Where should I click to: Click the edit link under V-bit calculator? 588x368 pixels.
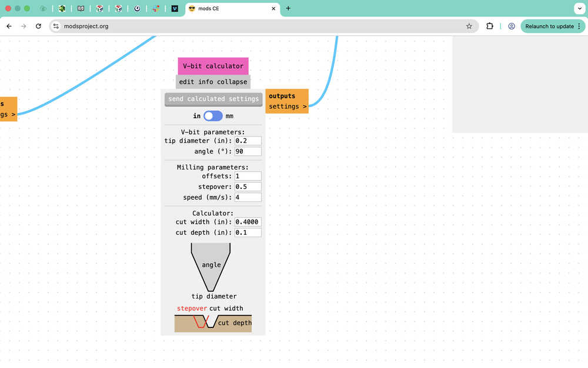186,82
